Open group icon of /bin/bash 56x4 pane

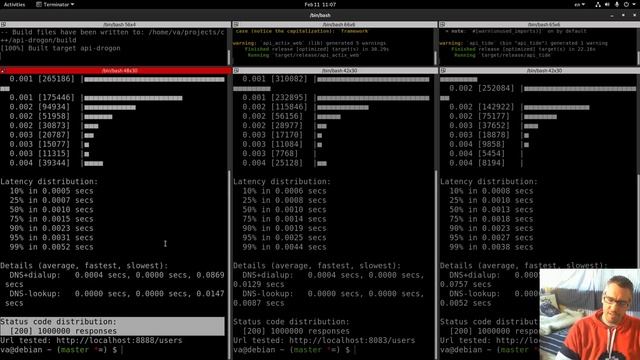tap(3, 24)
